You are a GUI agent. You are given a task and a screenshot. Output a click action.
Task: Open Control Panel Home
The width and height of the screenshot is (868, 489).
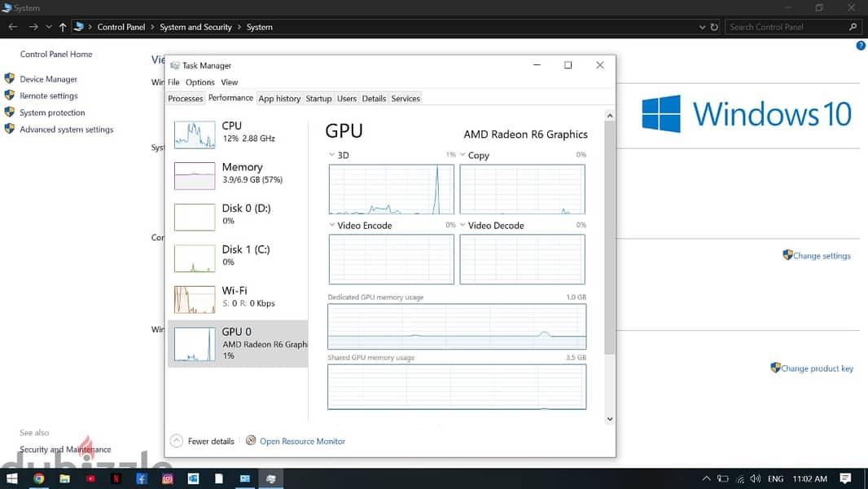coord(56,55)
